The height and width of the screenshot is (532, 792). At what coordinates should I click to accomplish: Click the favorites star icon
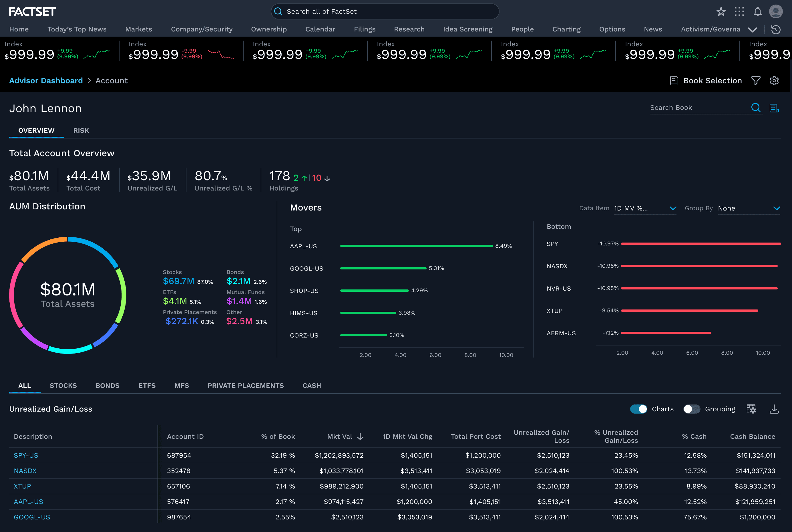coord(721,11)
